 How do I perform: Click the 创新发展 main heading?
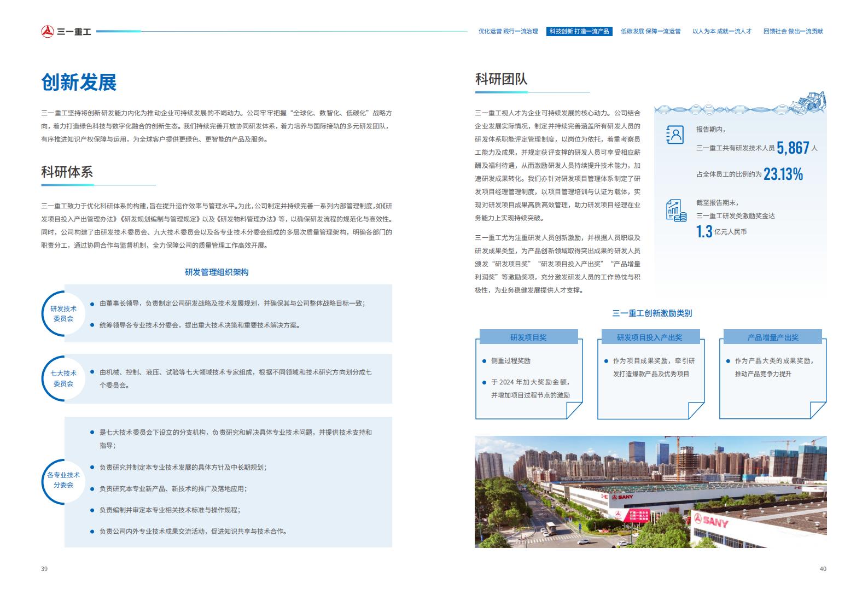(x=79, y=83)
